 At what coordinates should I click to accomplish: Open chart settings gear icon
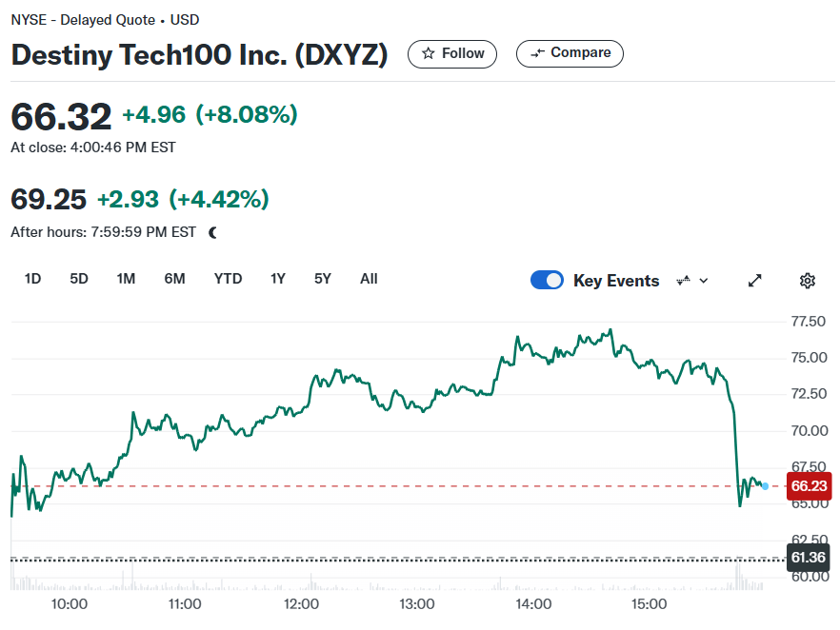(x=808, y=281)
